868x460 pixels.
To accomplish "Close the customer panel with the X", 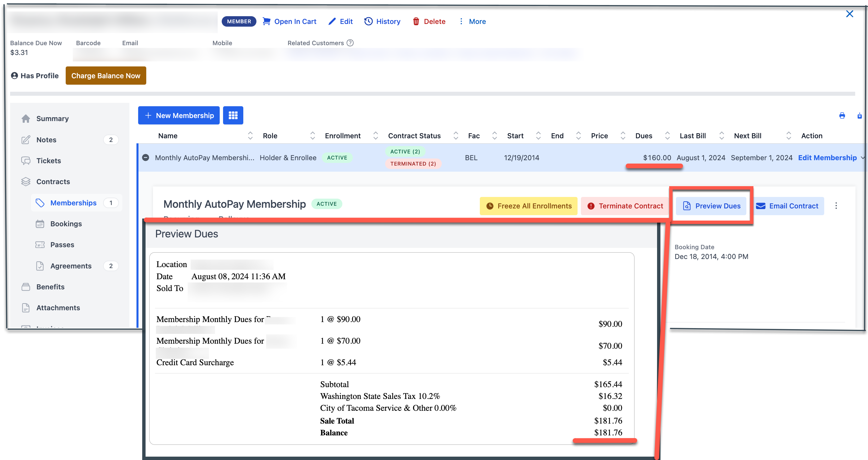I will [849, 14].
